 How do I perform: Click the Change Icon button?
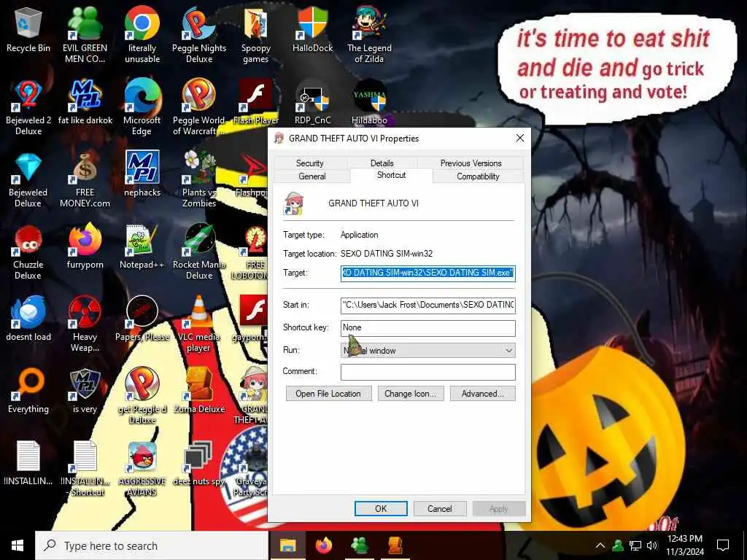(x=410, y=393)
